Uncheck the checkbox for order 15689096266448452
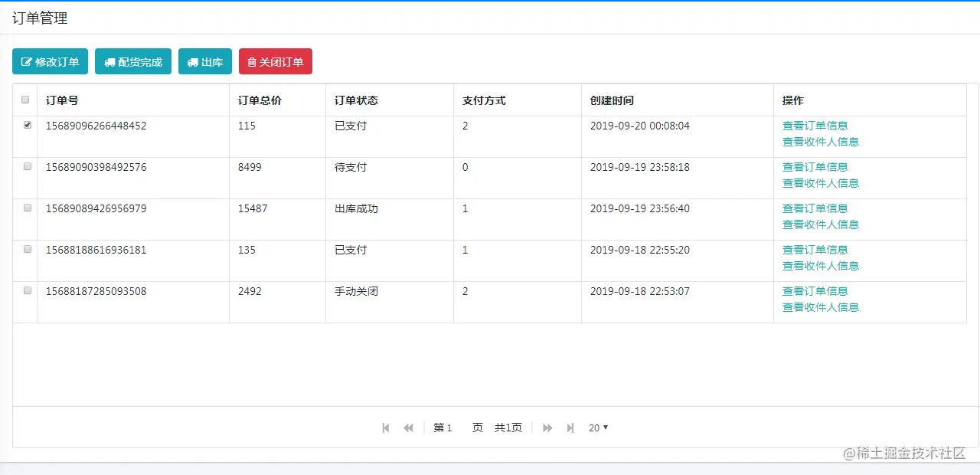The width and height of the screenshot is (980, 475). click(28, 125)
